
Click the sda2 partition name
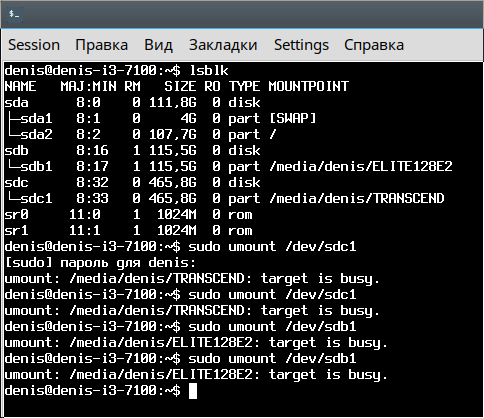click(36, 134)
